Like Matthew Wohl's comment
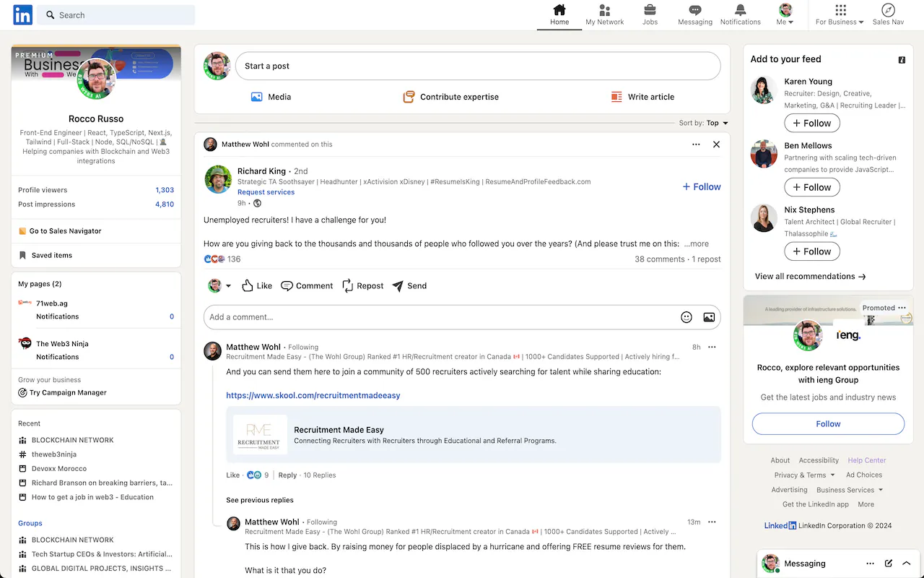This screenshot has width=924, height=578. [232, 475]
